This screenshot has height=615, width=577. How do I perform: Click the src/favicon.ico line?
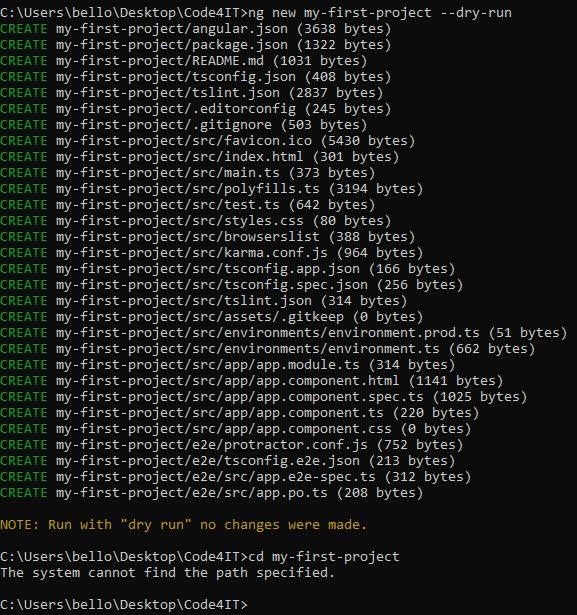208,141
